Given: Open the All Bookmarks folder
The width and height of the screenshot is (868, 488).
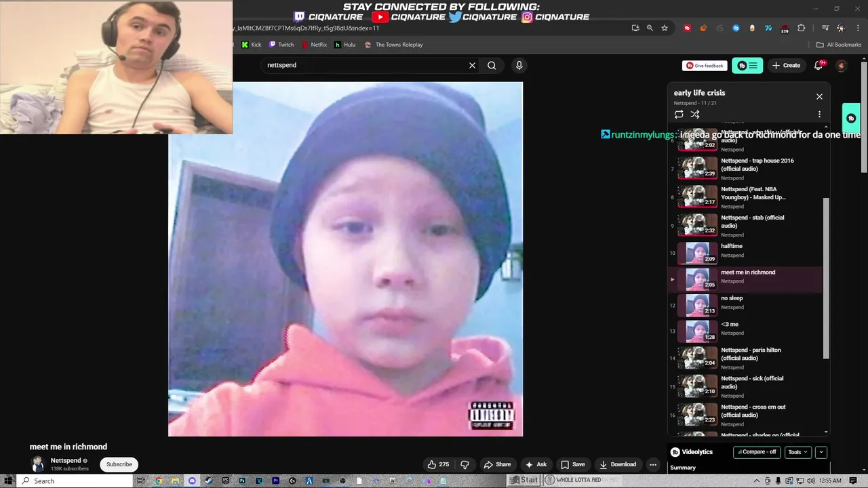Looking at the screenshot, I should 839,45.
